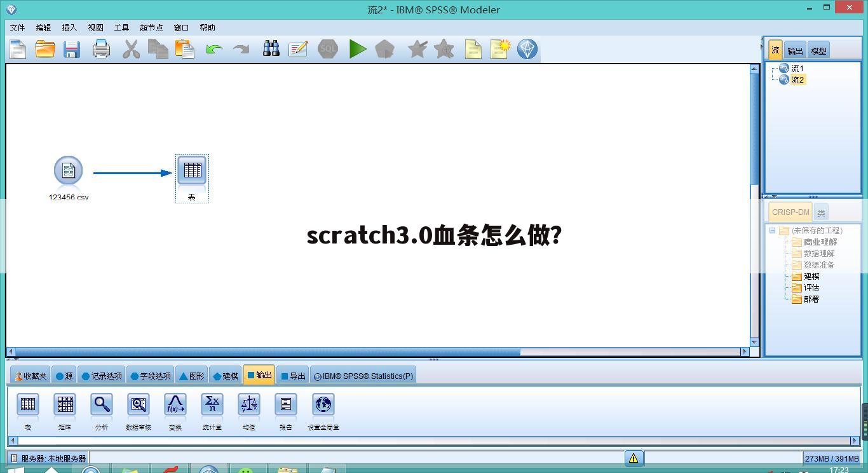Collapse the (未保存的工程) project tree
The width and height of the screenshot is (868, 473).
click(772, 230)
